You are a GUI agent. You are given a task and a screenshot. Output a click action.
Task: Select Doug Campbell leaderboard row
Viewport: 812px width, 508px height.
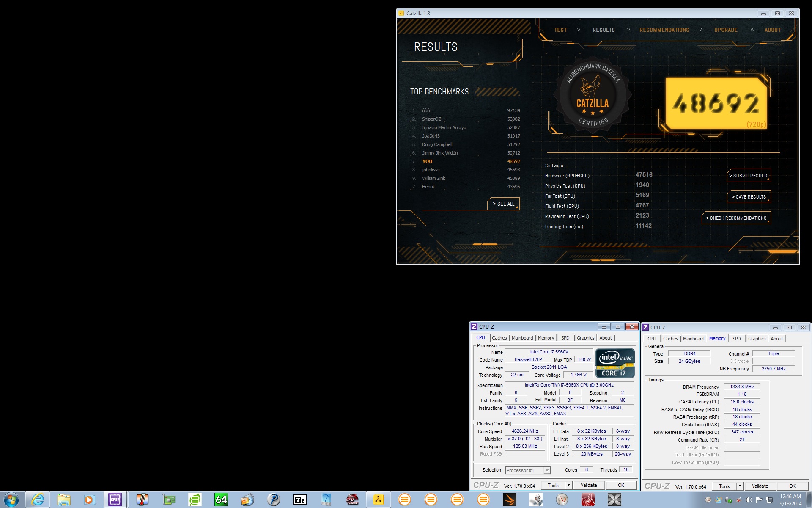(466, 144)
